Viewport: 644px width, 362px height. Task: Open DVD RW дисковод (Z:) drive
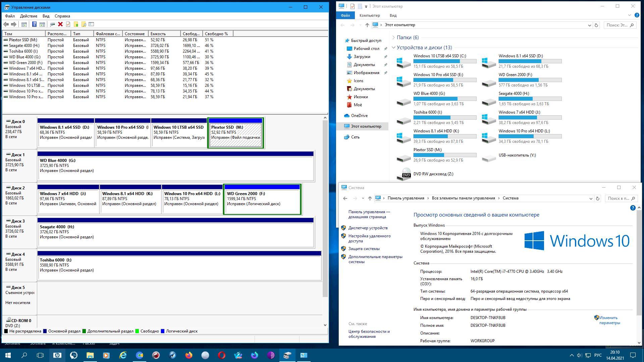pyautogui.click(x=425, y=174)
